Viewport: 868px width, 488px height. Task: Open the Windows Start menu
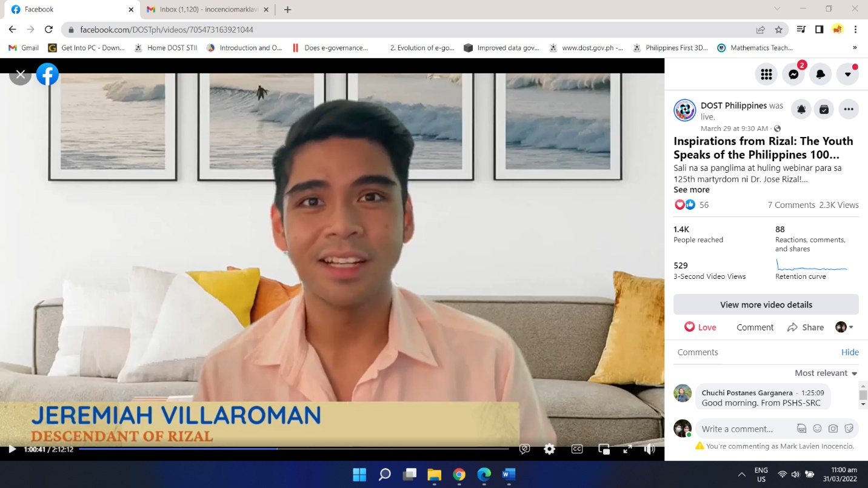coord(359,474)
